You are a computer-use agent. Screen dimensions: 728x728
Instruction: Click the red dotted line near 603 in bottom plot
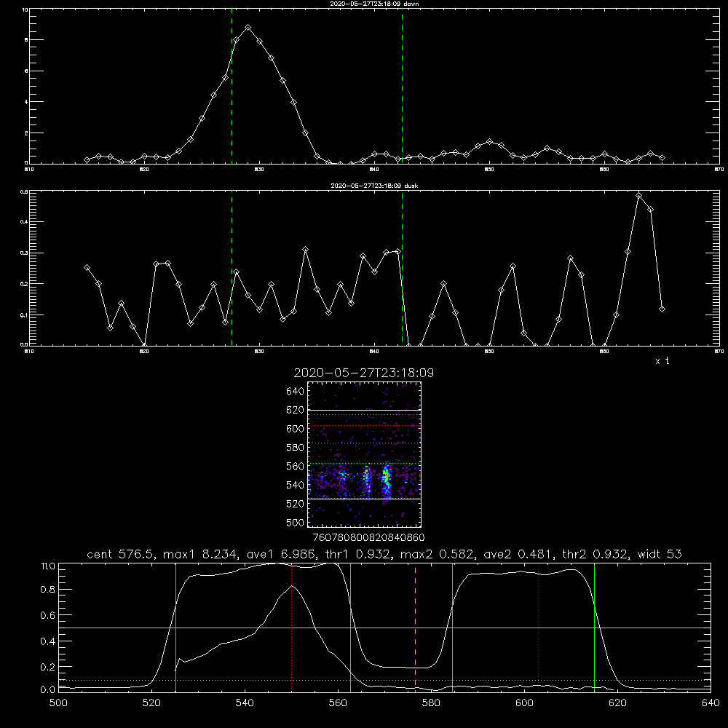click(x=539, y=628)
